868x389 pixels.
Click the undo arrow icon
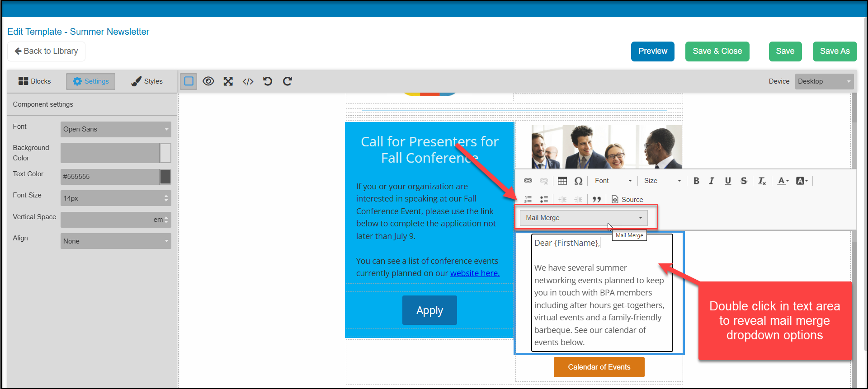tap(268, 81)
